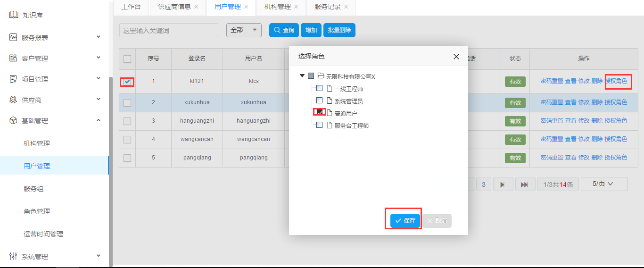Jump to last page with double-arrow icon

524,184
